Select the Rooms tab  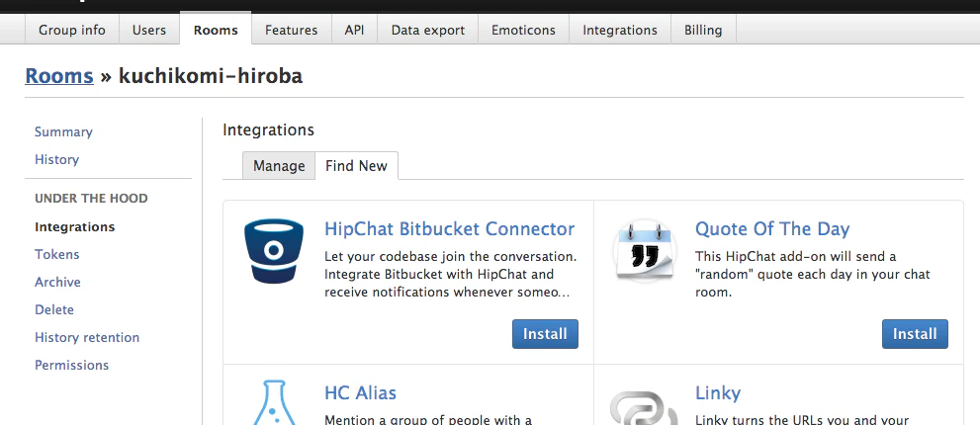click(216, 30)
